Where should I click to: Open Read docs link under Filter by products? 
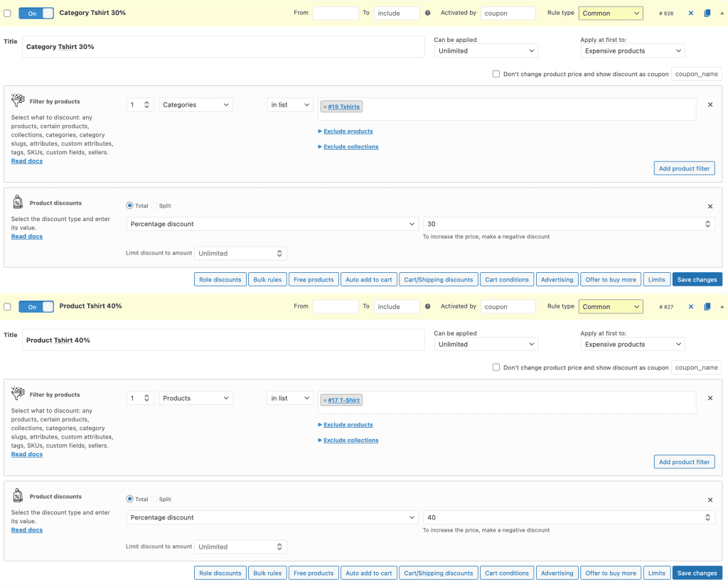pyautogui.click(x=27, y=161)
